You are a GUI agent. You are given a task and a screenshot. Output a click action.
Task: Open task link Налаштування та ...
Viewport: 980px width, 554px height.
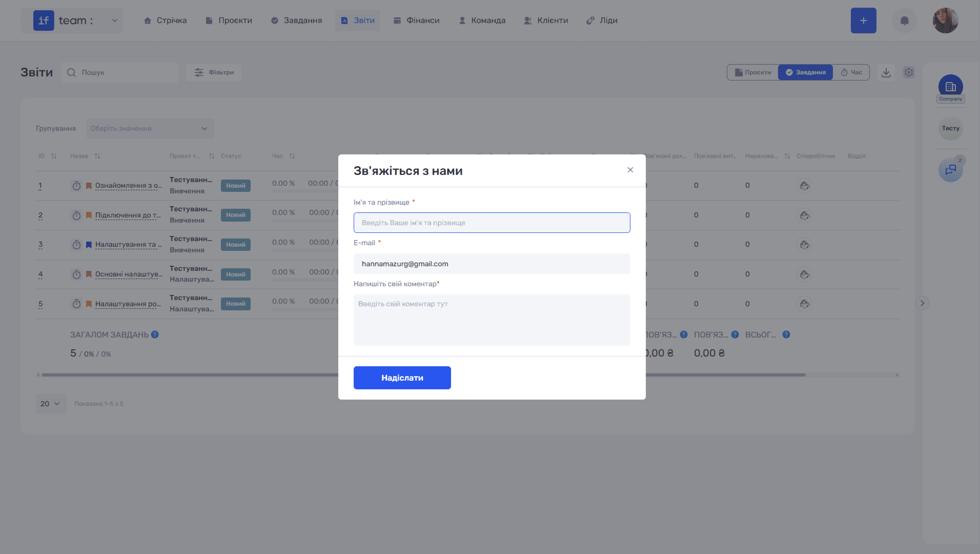pyautogui.click(x=129, y=244)
